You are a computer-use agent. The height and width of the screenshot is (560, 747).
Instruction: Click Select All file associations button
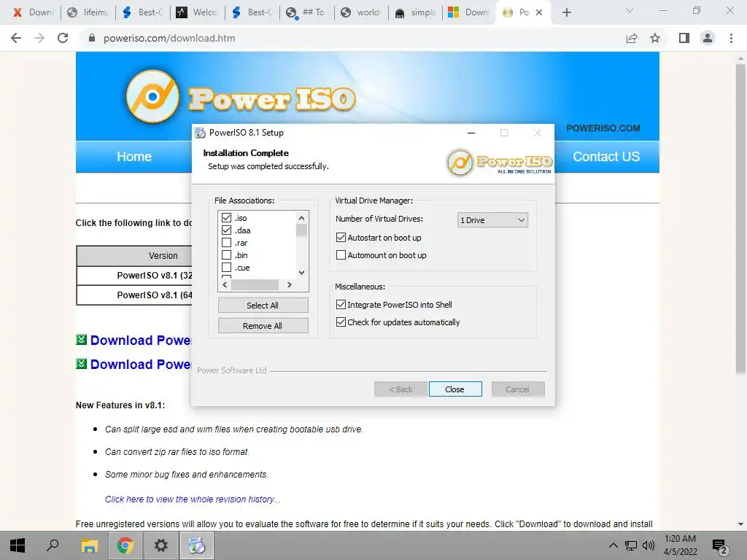click(x=263, y=306)
